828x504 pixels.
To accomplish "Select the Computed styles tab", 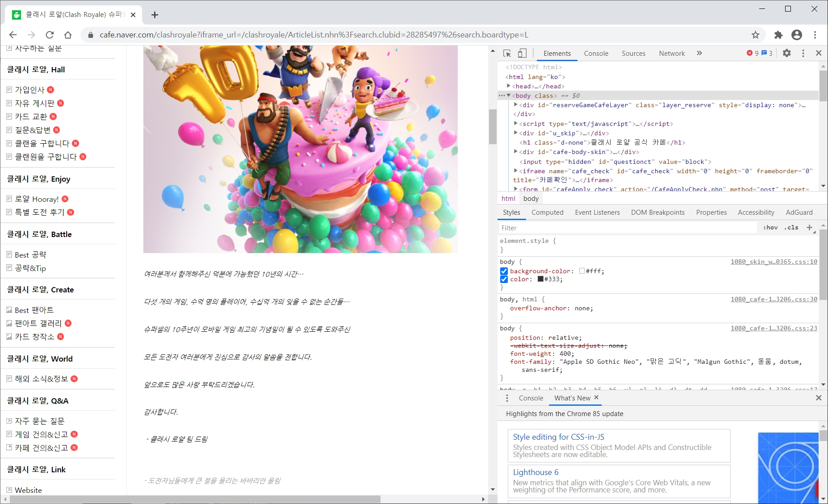I will click(x=547, y=212).
